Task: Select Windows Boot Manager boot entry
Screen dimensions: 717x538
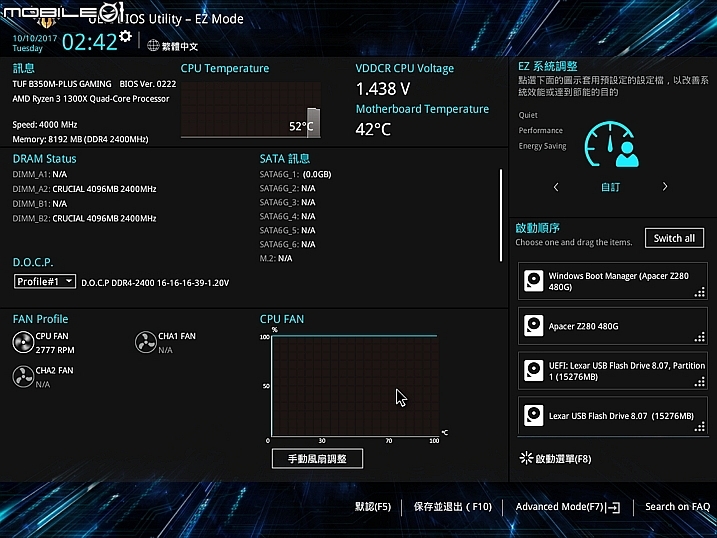Action: coord(613,281)
